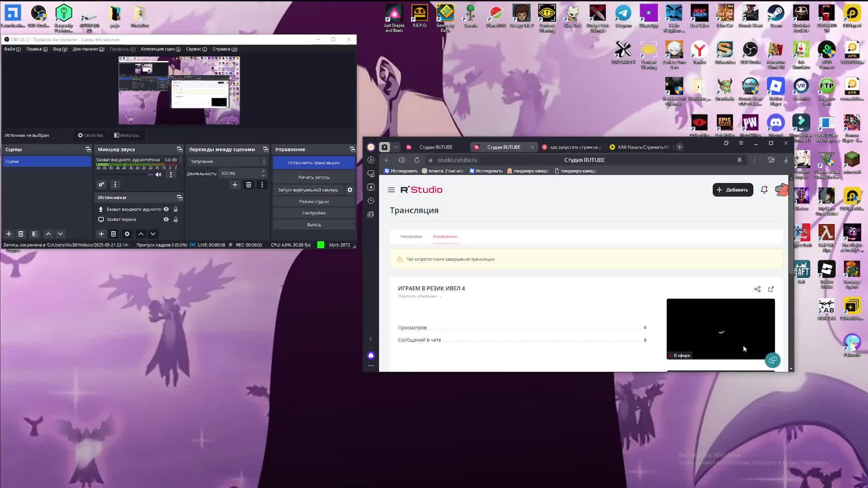This screenshot has height=488, width=868.
Task: Open audio channel three-dot options next to speaker
Action: [170, 174]
